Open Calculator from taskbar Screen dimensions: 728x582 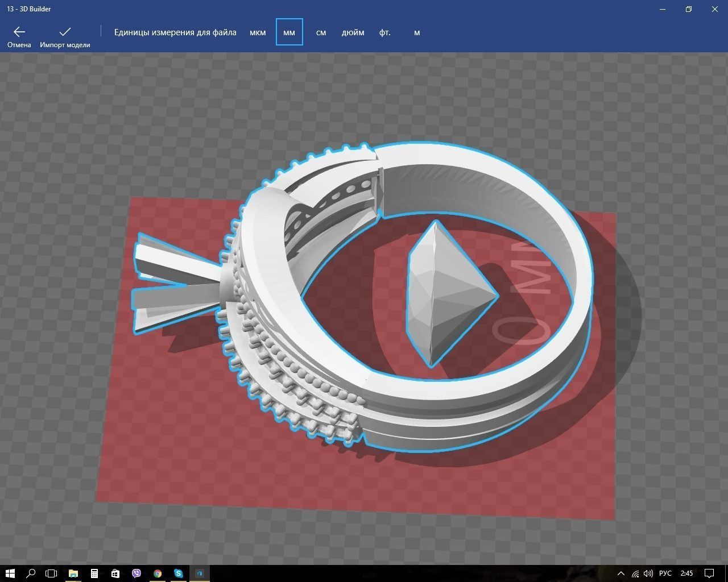(x=94, y=573)
